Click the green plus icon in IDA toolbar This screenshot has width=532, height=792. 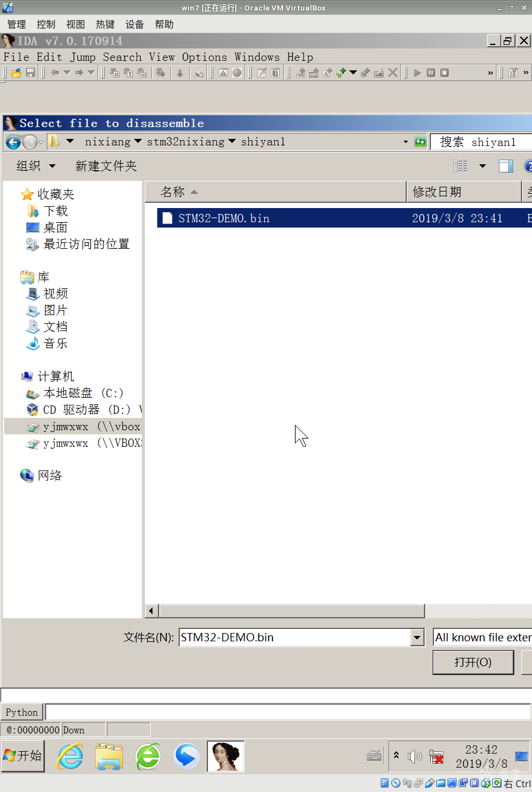point(340,73)
